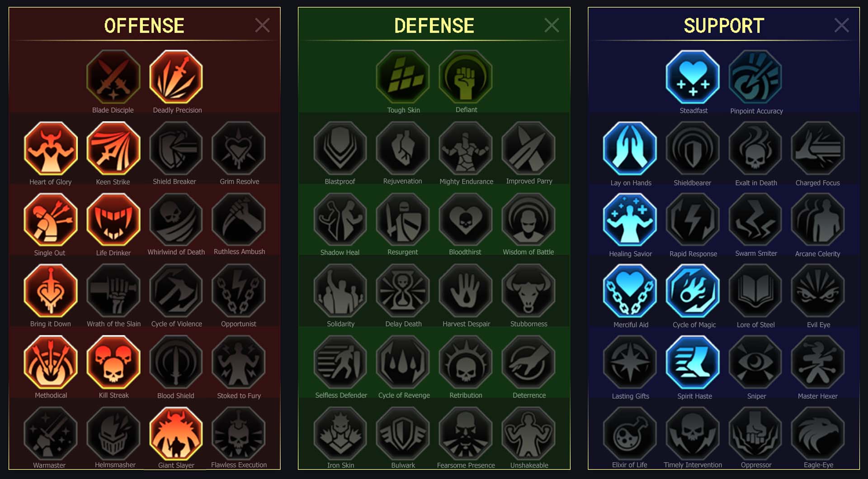Click the Eagle-Eye mastery icon
The width and height of the screenshot is (868, 479).
click(x=818, y=433)
